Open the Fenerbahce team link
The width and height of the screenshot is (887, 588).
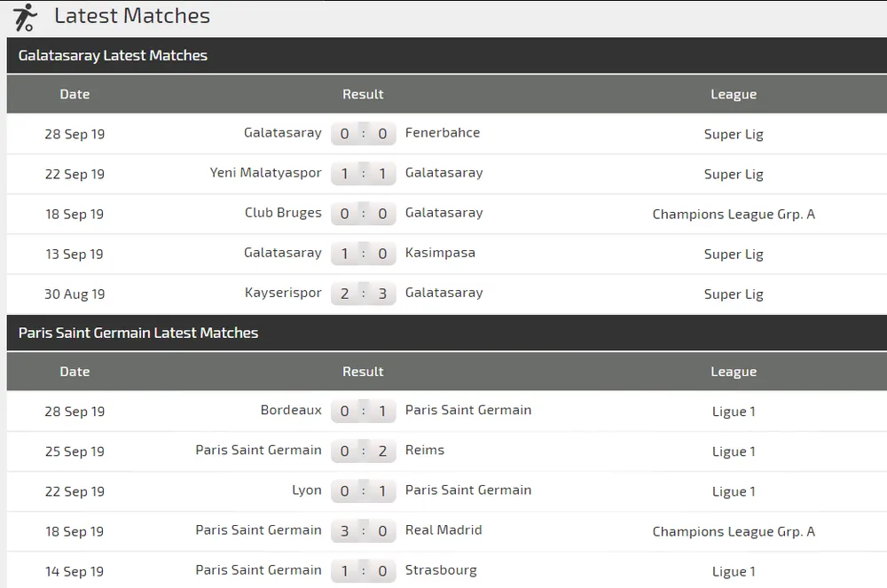click(x=443, y=133)
